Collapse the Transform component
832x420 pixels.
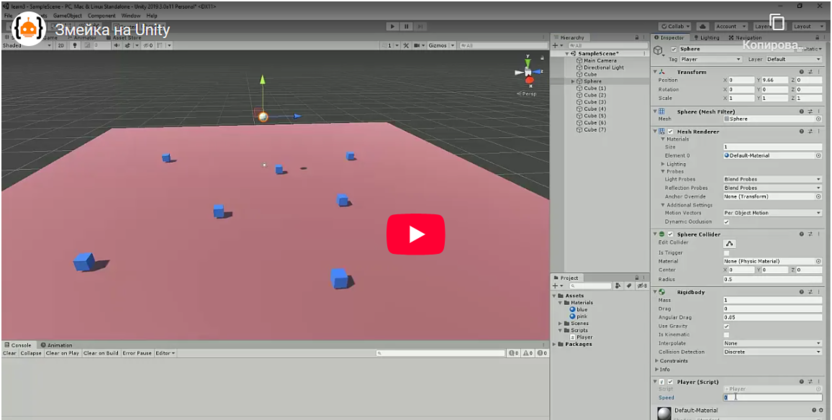[655, 72]
